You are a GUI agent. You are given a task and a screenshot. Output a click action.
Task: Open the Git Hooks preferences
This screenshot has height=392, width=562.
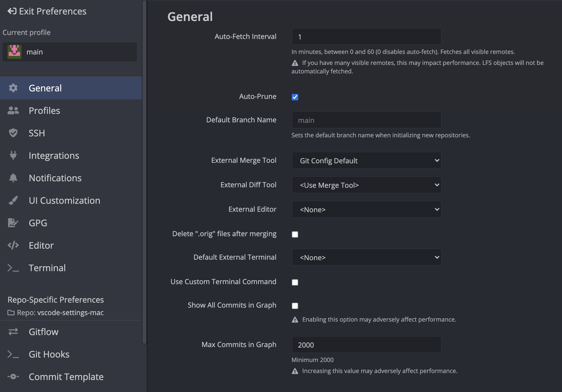click(x=49, y=354)
